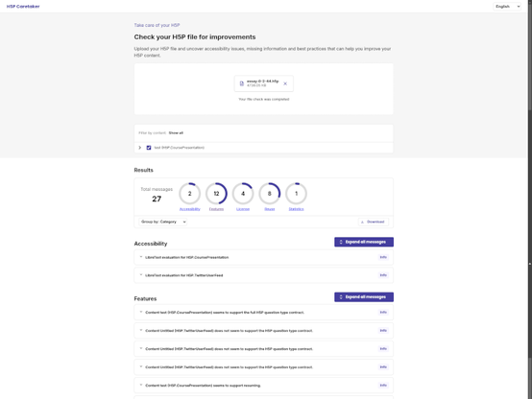The image size is (532, 399).
Task: Expand the CoursePresentation supports resuming message
Action: tap(264, 386)
